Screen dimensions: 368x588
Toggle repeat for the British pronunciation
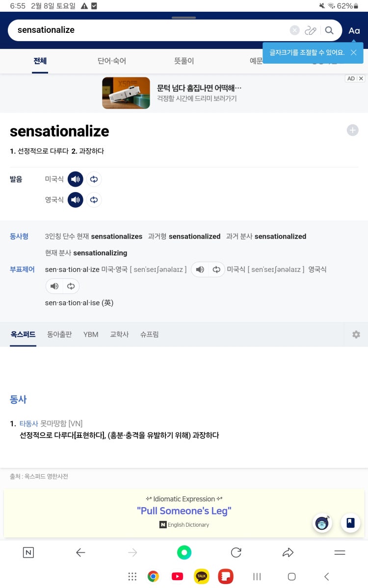coord(94,199)
